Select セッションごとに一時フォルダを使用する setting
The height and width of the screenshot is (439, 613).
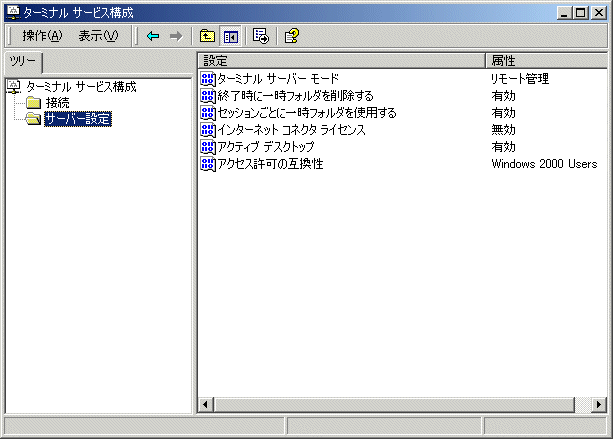[x=307, y=113]
